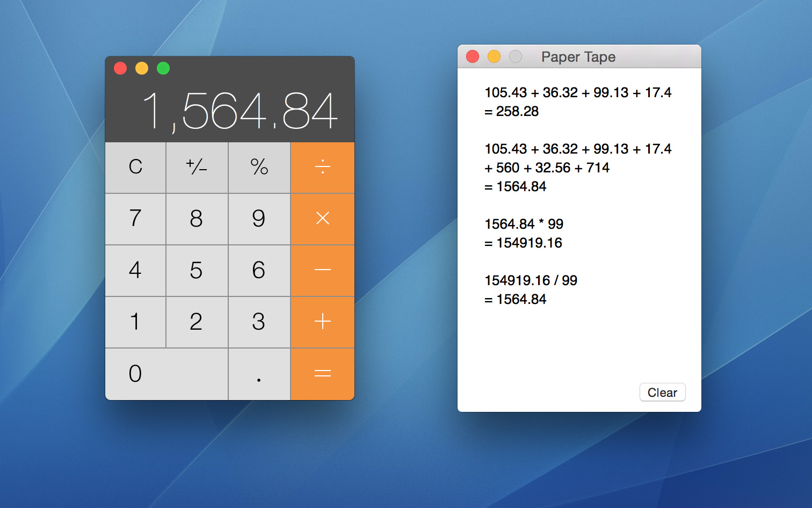Screen dimensions: 812x508
Task: Click the decimal point key
Action: (259, 374)
